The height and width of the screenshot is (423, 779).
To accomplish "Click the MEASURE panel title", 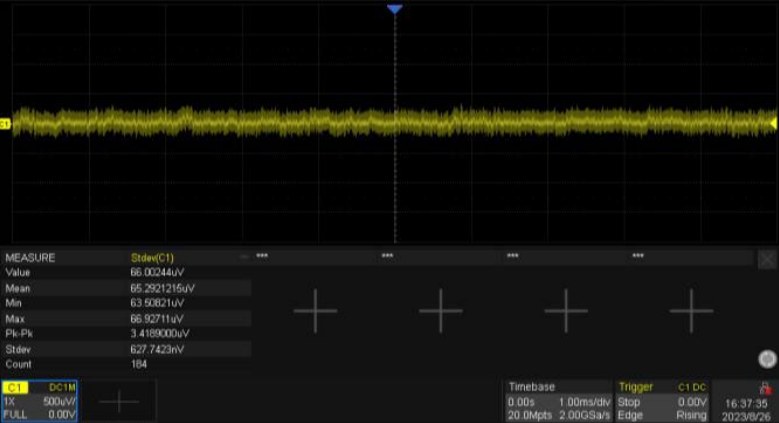I will [x=30, y=257].
